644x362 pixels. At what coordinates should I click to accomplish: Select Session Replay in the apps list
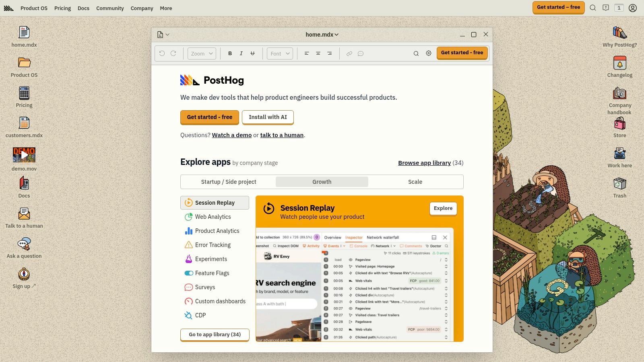coord(215,203)
